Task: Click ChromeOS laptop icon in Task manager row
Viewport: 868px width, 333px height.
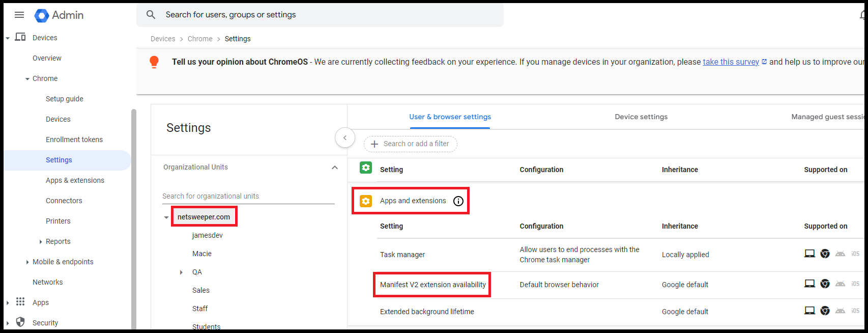Action: tap(809, 254)
